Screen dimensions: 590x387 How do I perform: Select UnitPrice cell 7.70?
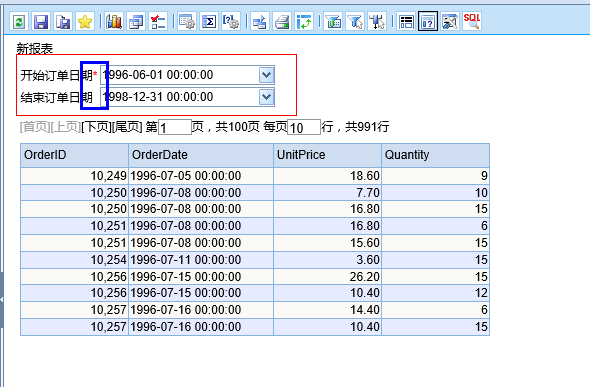[x=327, y=193]
